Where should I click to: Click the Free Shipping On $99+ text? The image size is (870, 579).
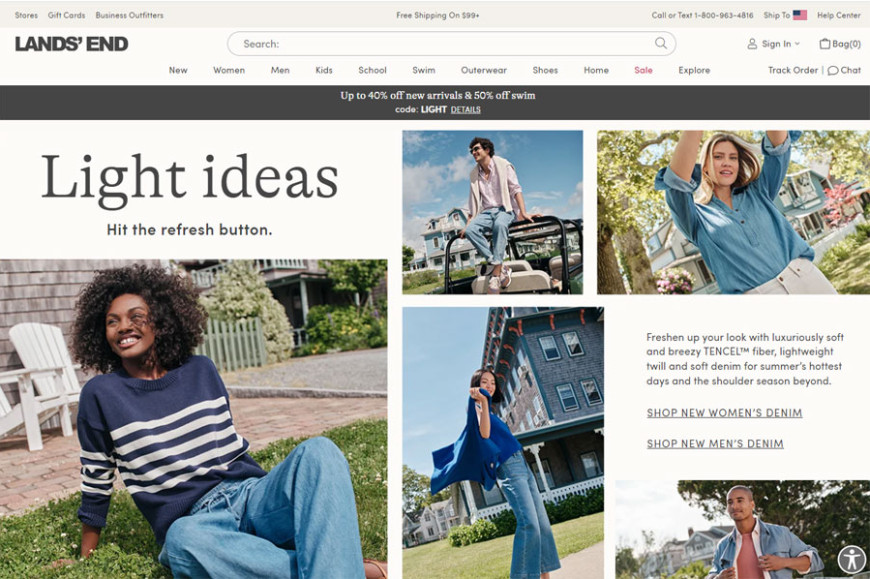[438, 15]
